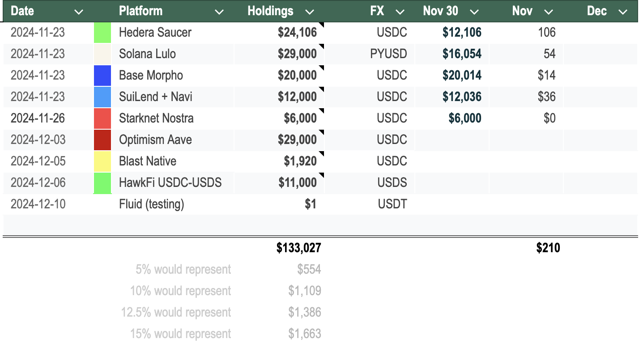Screen dimensions: 639x364
Task: Select the Blast Native platform cell
Action: (172, 161)
